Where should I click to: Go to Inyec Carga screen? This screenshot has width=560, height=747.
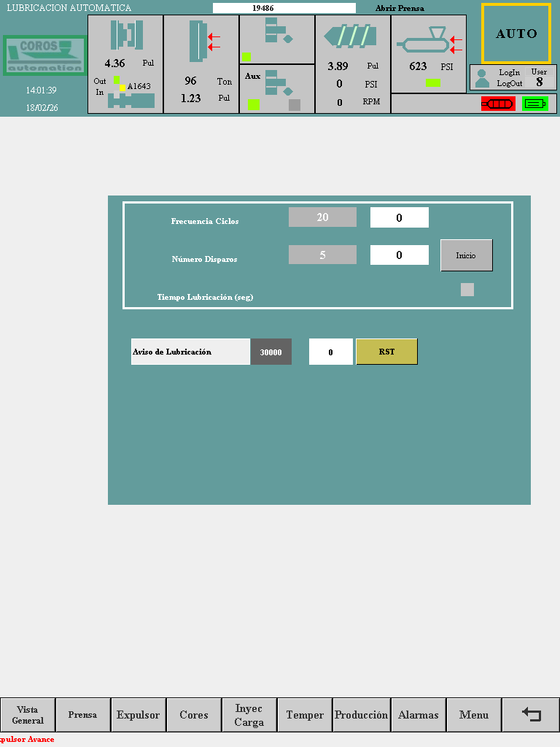(249, 715)
